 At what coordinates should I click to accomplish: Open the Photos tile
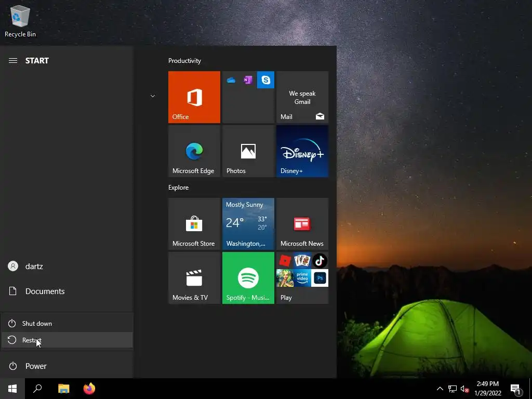(x=248, y=151)
